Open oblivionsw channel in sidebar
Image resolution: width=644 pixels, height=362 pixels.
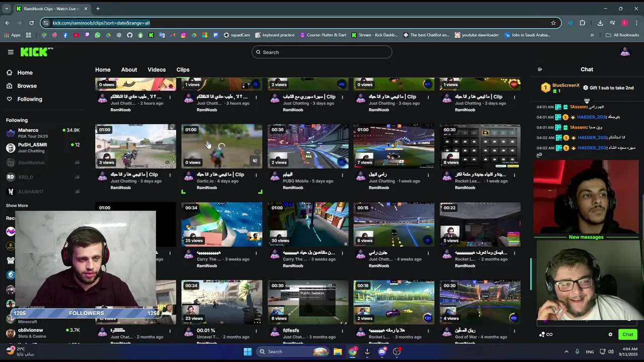(x=43, y=333)
